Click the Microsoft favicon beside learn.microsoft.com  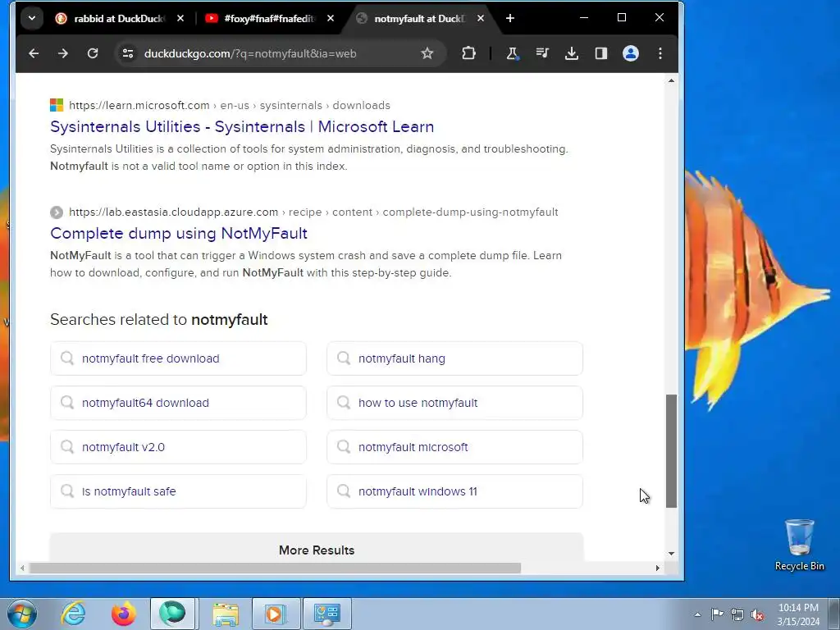coord(57,105)
